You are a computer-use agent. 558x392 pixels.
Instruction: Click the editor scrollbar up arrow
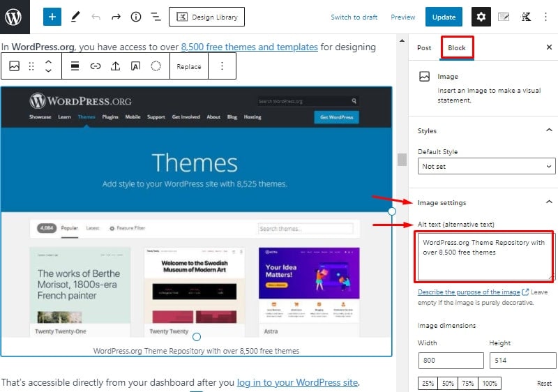pos(402,40)
